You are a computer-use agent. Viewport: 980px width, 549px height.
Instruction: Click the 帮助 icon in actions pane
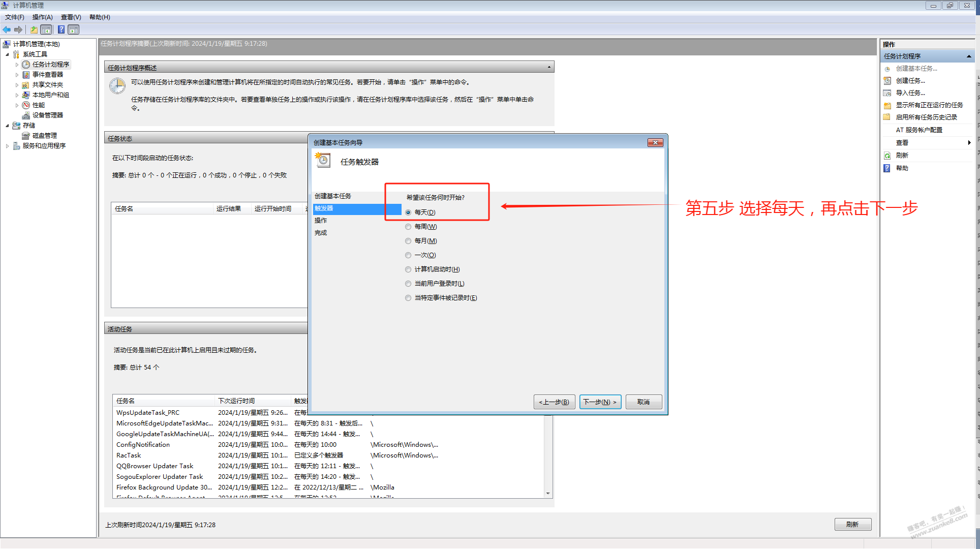(887, 168)
